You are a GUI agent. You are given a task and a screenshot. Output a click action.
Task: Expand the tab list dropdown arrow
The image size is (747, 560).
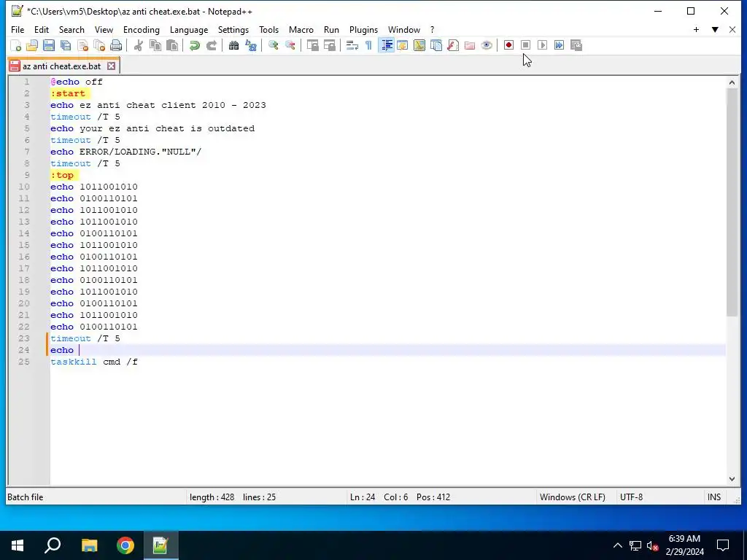pyautogui.click(x=715, y=29)
